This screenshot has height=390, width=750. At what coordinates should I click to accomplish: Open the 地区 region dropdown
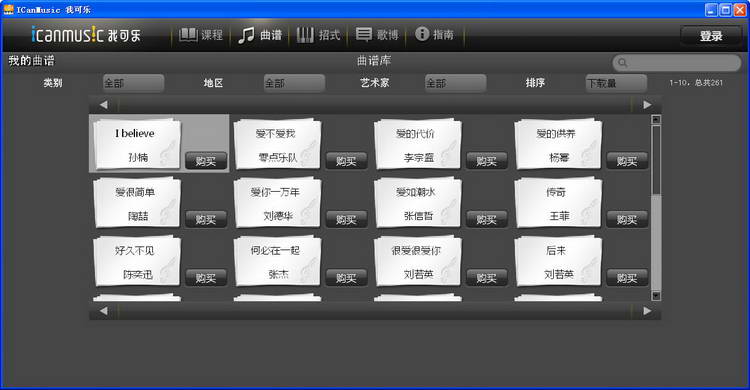(x=294, y=83)
